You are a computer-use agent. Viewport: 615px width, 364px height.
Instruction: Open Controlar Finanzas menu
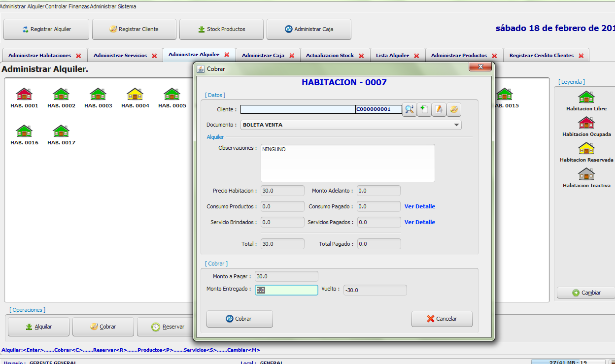(67, 6)
